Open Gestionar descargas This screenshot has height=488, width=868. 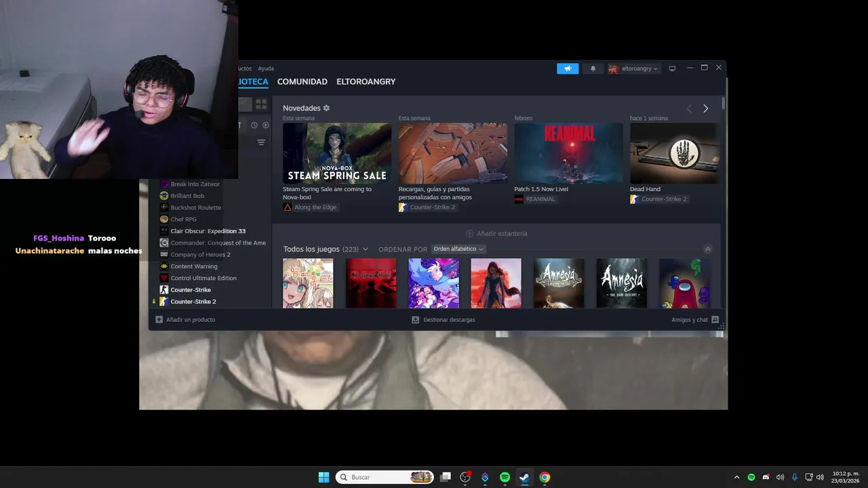(443, 320)
